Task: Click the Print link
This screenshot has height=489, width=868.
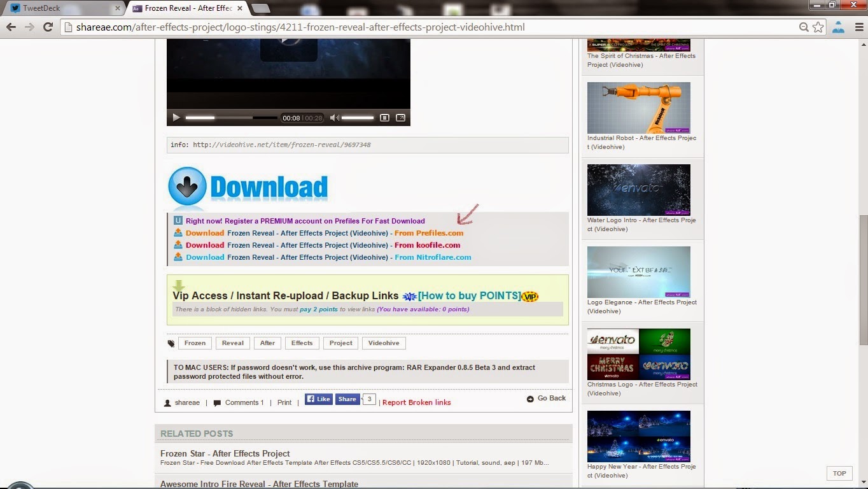Action: 284,402
